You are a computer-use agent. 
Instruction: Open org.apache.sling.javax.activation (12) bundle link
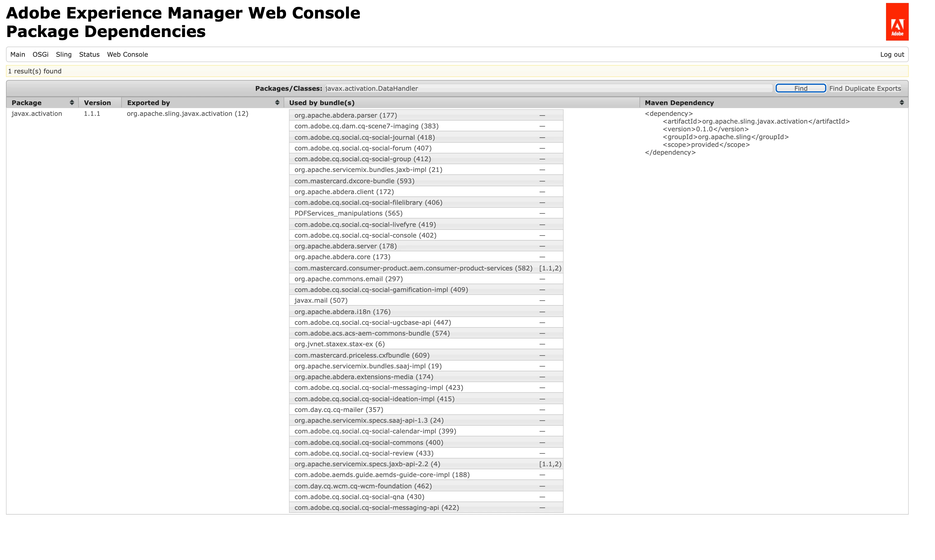pos(187,114)
